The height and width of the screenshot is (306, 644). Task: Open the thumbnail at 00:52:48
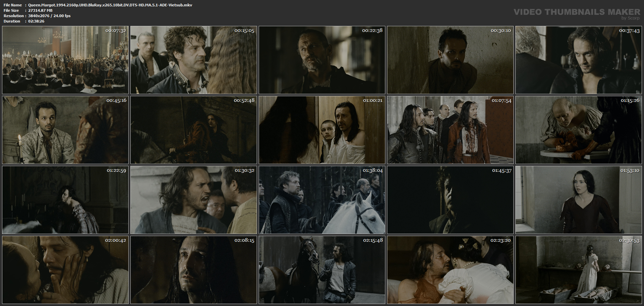click(x=194, y=130)
